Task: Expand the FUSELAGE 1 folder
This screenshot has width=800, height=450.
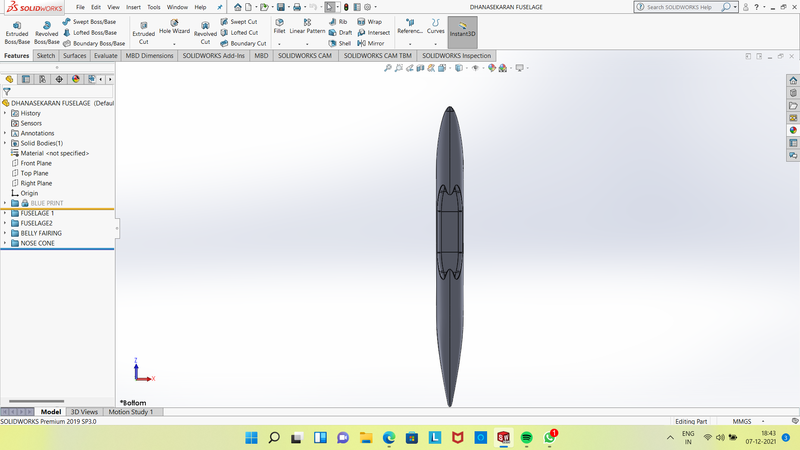Action: [x=5, y=213]
